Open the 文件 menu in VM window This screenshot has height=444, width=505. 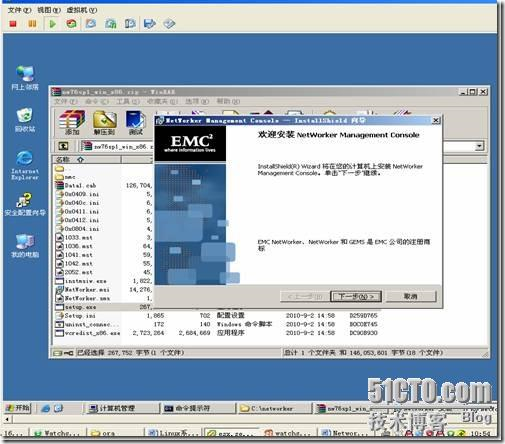pyautogui.click(x=19, y=10)
